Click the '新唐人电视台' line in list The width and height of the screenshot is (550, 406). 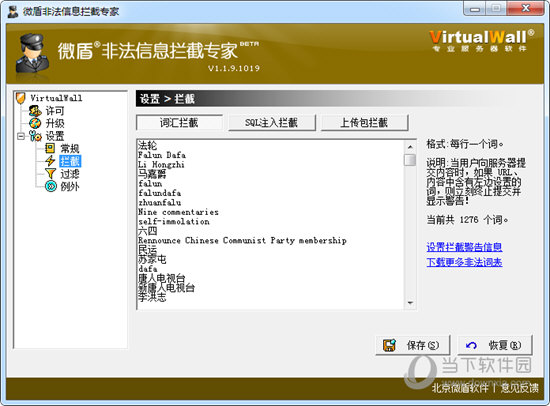point(166,288)
